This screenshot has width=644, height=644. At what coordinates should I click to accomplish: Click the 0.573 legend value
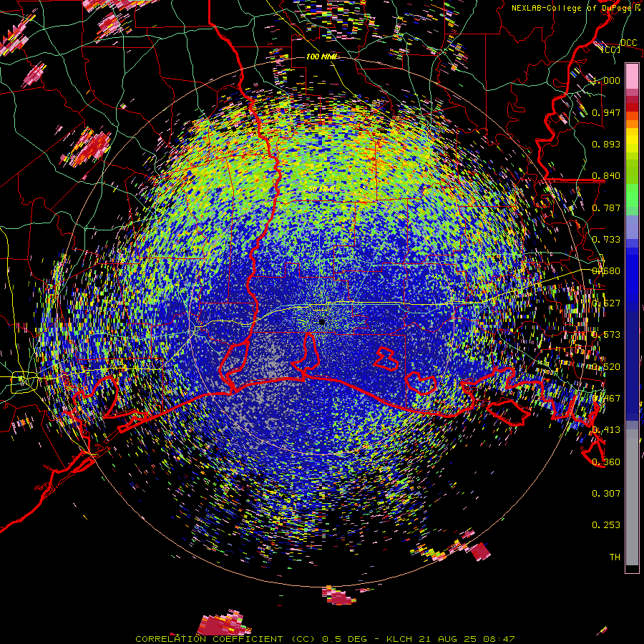tap(606, 335)
